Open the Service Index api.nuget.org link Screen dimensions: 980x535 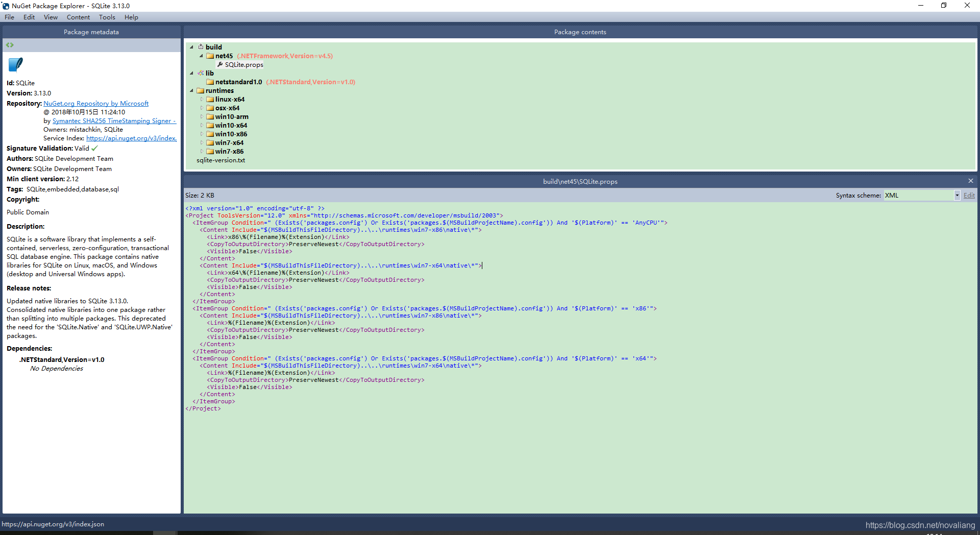pos(131,138)
